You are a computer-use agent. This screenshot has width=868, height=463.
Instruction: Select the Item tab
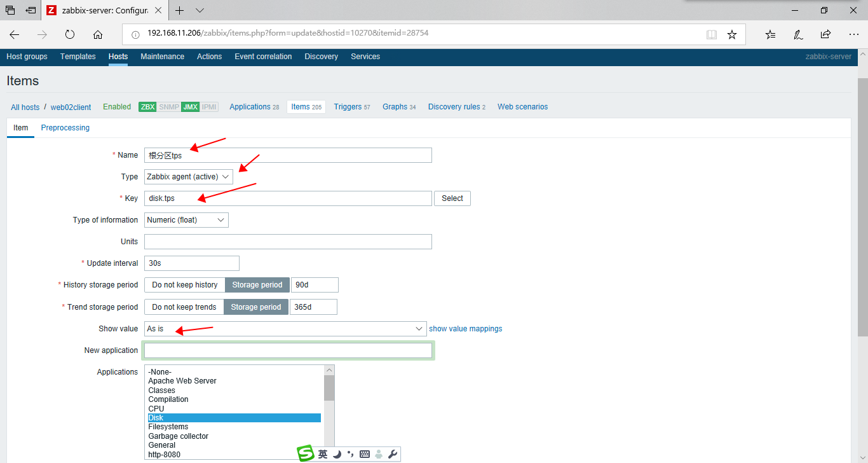click(21, 128)
